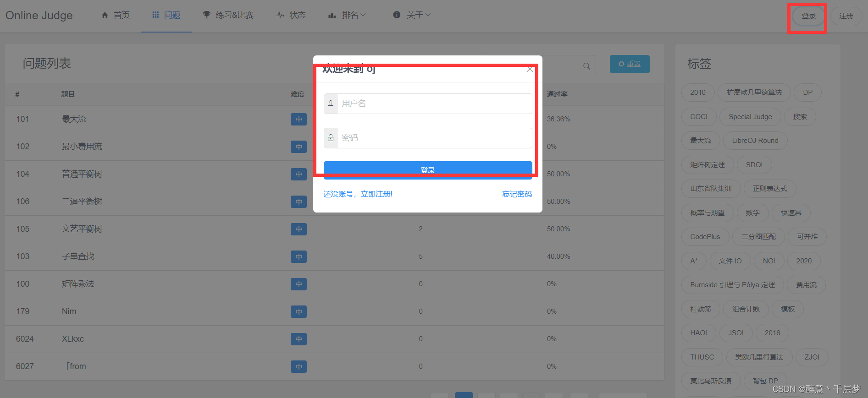This screenshot has height=398, width=868.
Task: Select the 费用流 tag
Action: [x=806, y=285]
